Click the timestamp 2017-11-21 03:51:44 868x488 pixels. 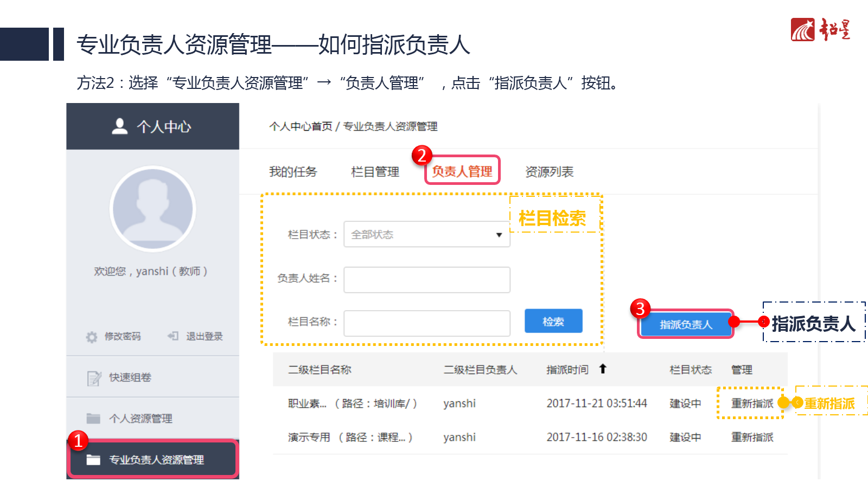597,403
